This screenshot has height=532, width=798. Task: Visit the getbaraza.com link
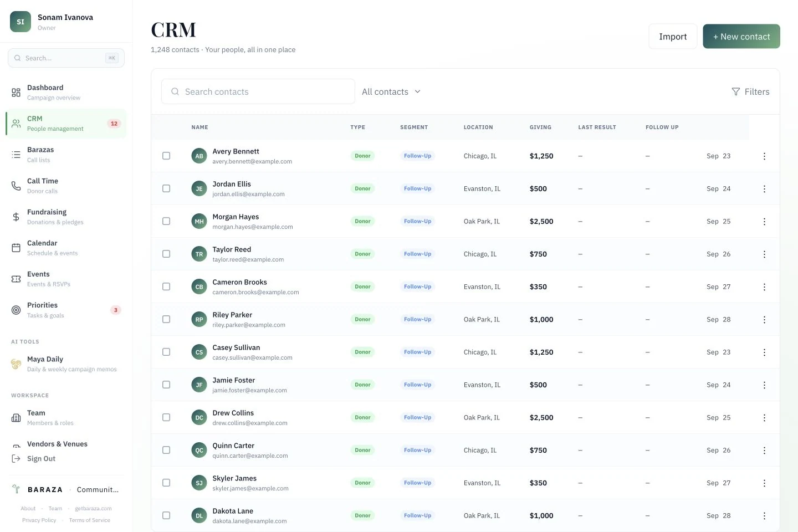click(93, 509)
